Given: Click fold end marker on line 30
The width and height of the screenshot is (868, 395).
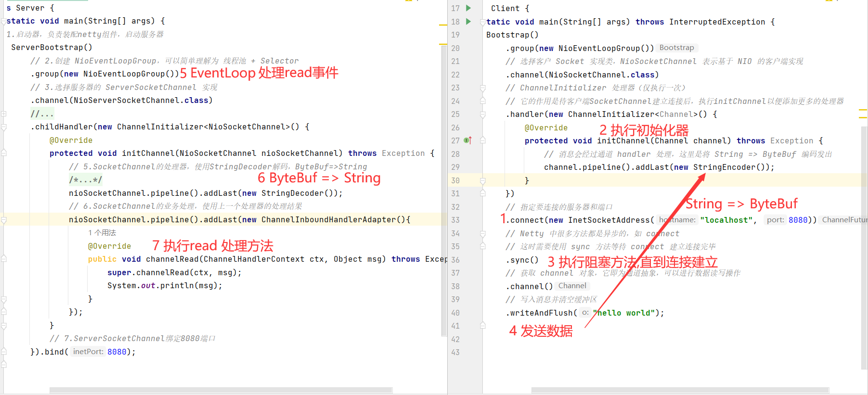Looking at the screenshot, I should [x=482, y=180].
